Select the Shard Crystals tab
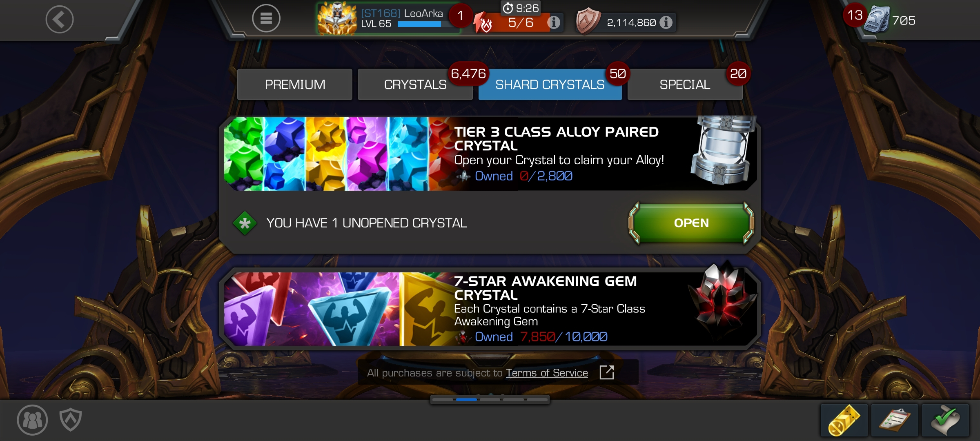The image size is (980, 441). (x=550, y=85)
